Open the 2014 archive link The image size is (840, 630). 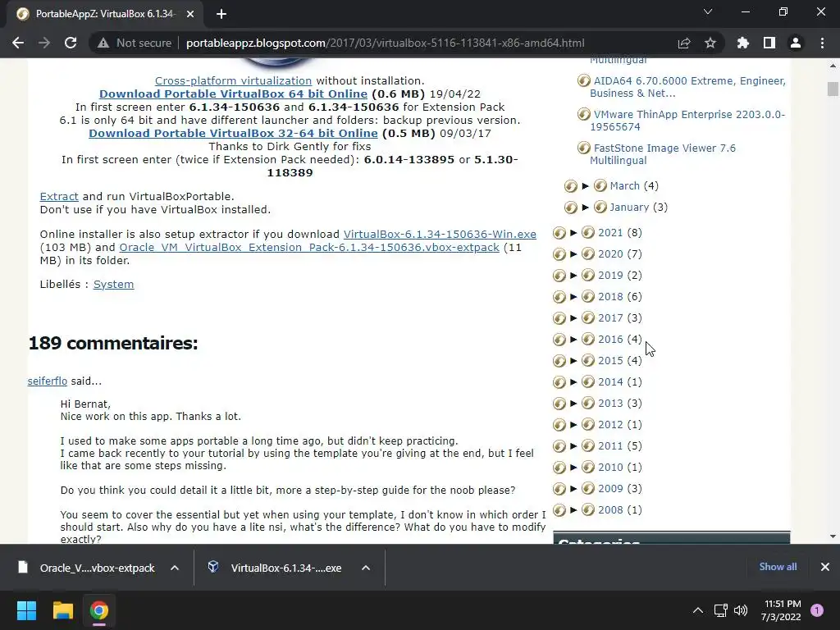pos(610,382)
